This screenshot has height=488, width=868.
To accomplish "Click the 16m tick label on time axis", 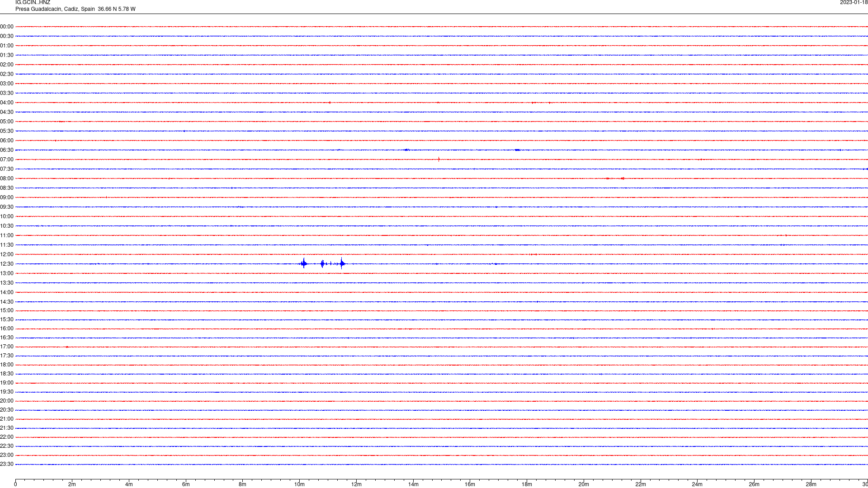I will 470,484.
